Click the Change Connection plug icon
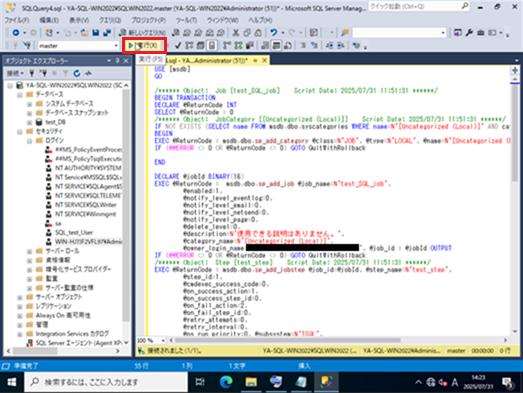 click(27, 45)
